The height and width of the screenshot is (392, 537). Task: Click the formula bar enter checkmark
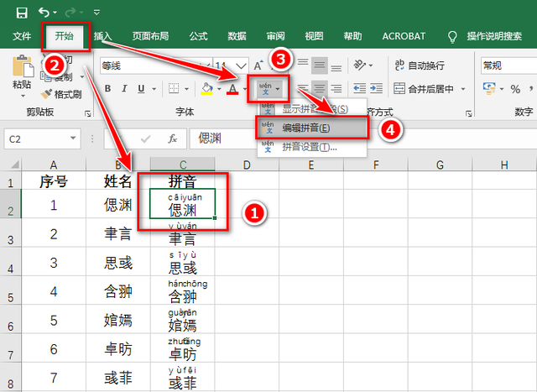tap(145, 139)
